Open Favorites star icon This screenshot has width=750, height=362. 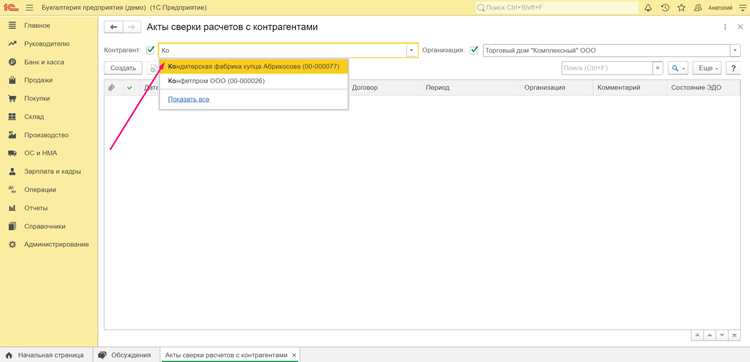point(681,8)
